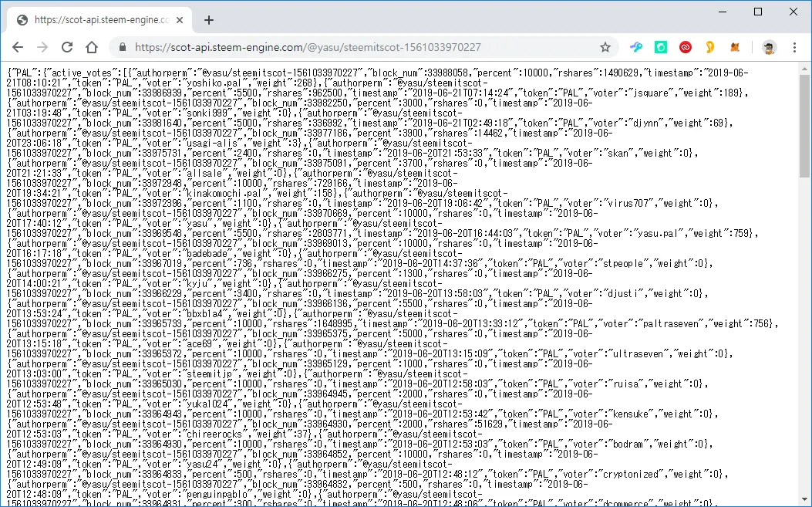Screen dimensions: 812x507
Task: Click voter name "penguinpablo"
Action: (217, 494)
